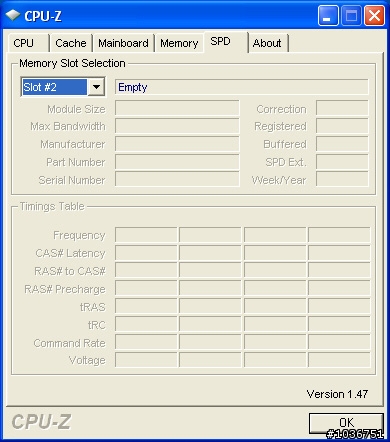The image size is (390, 442).
Task: Click the CPU-Z title bar icon
Action: 13,15
